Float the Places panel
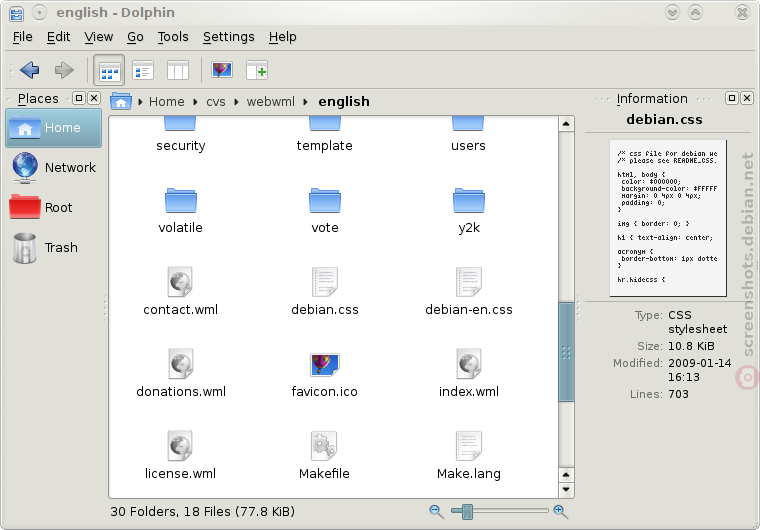Viewport: 760px width, 530px height. pos(79,98)
